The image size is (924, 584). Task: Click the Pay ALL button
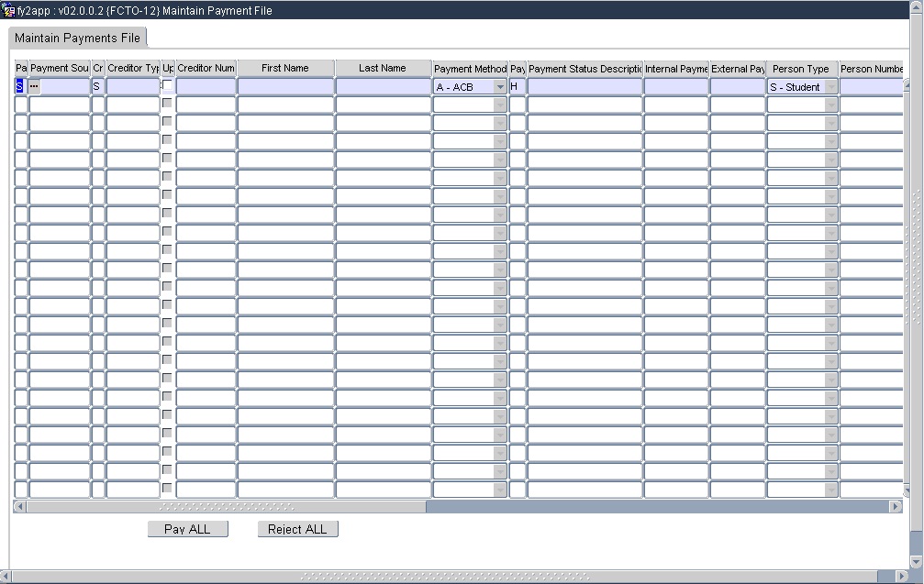click(x=188, y=528)
